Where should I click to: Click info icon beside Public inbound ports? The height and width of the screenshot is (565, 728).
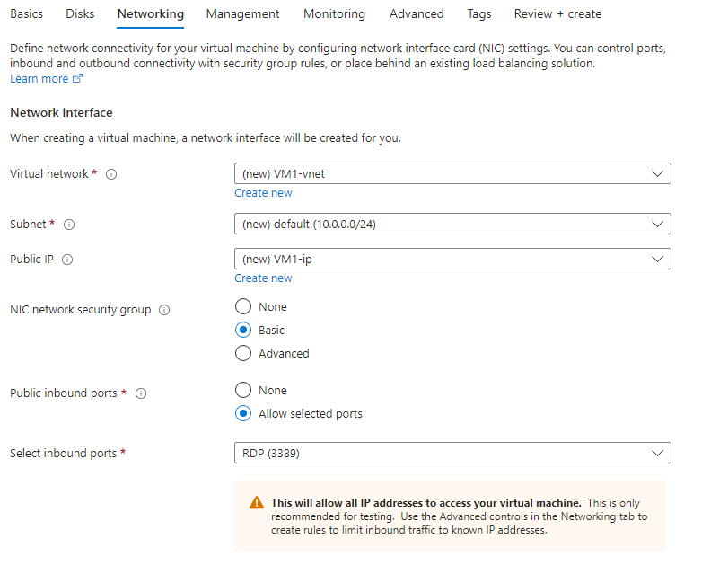coord(141,393)
